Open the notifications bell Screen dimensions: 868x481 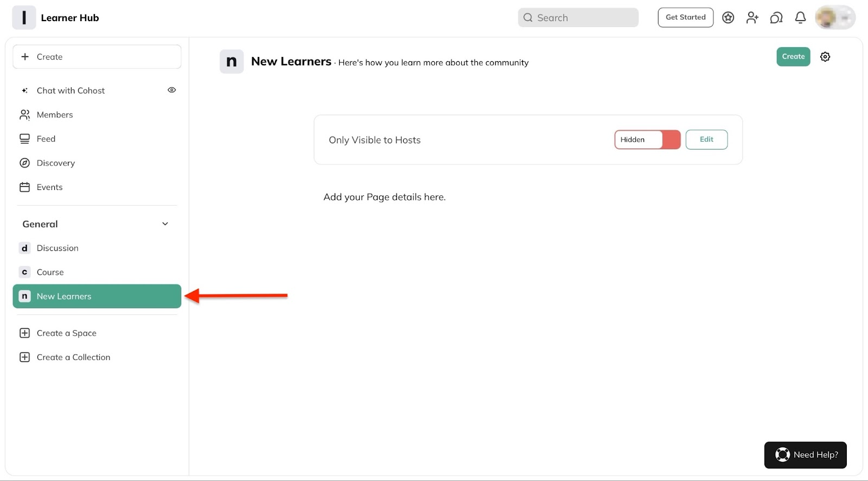click(800, 18)
